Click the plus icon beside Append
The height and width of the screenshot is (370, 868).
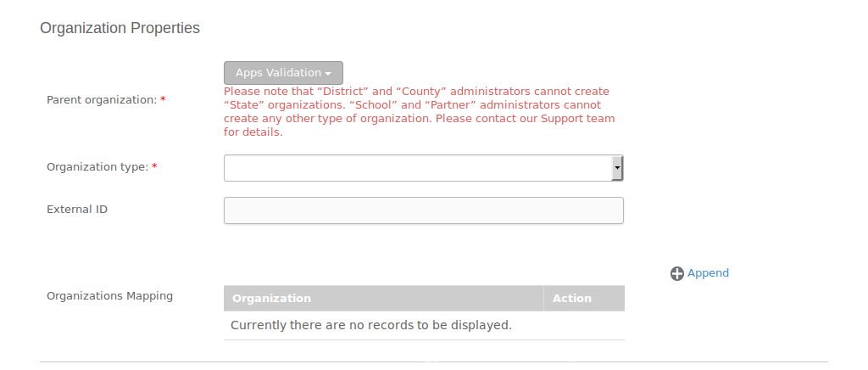click(677, 273)
